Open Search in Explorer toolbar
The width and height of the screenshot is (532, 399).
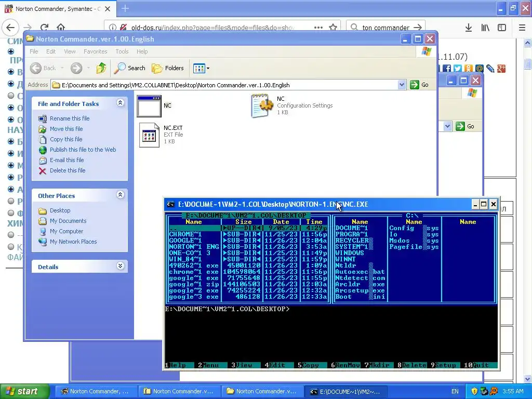coord(129,68)
